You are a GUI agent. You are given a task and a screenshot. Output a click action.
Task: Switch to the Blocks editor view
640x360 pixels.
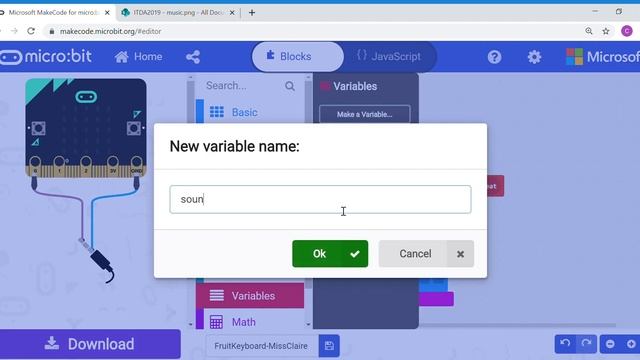click(298, 56)
